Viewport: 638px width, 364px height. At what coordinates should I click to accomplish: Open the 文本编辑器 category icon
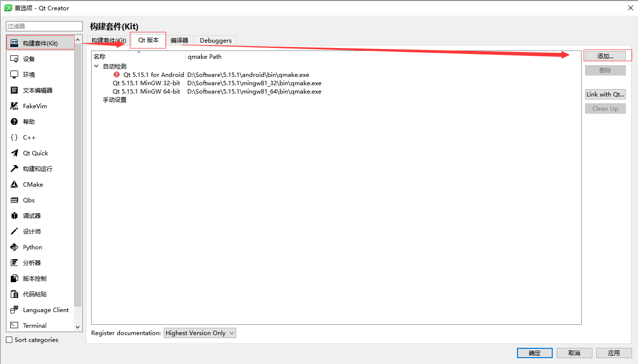pos(14,90)
